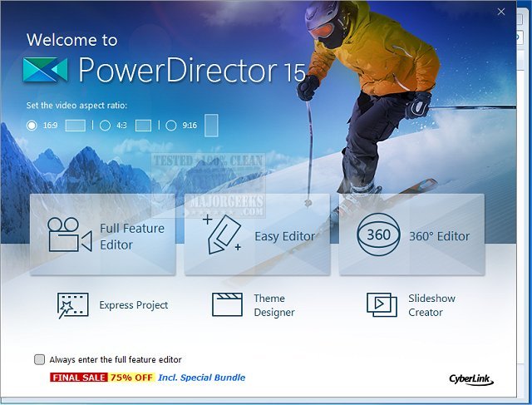Open Theme Designer label
This screenshot has height=405, width=532.
click(274, 305)
